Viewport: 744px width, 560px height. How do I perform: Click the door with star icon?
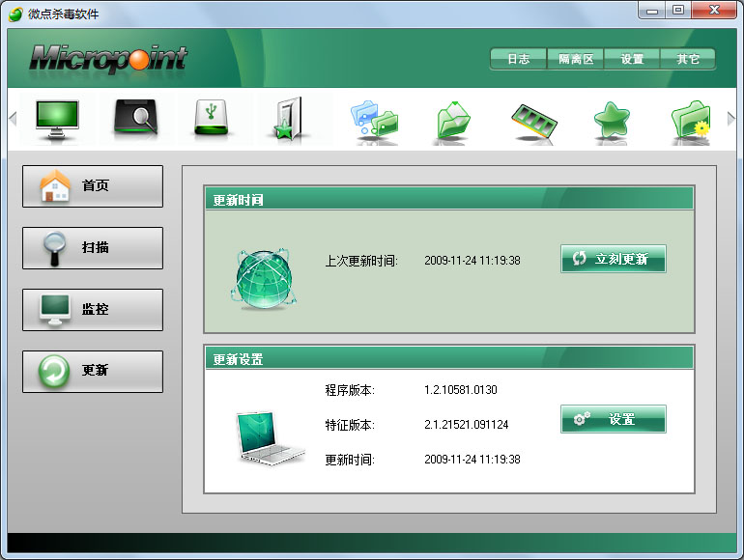(x=290, y=119)
